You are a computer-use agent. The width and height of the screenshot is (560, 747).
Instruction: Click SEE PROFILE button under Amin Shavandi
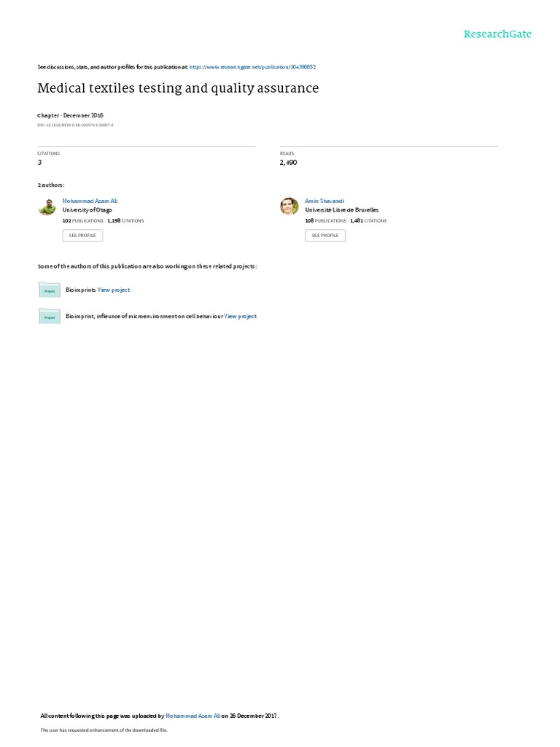coord(325,236)
